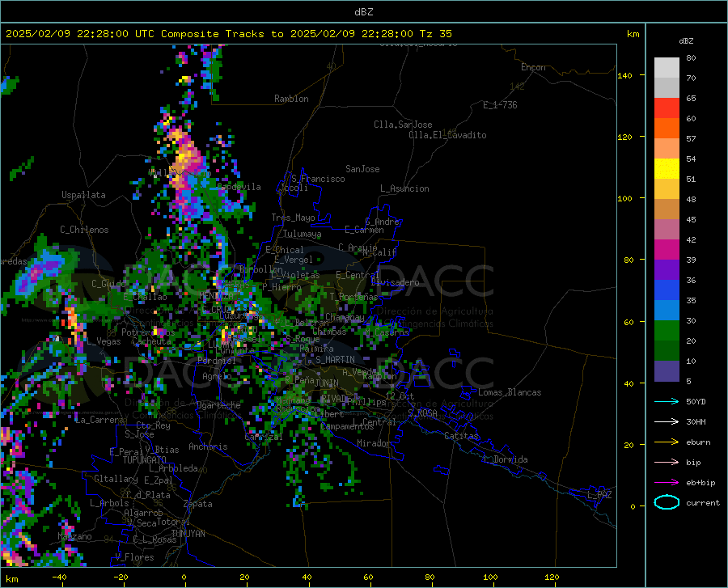Click the '57' value on dBZ scale
The height and width of the screenshot is (588, 728).
point(691,138)
